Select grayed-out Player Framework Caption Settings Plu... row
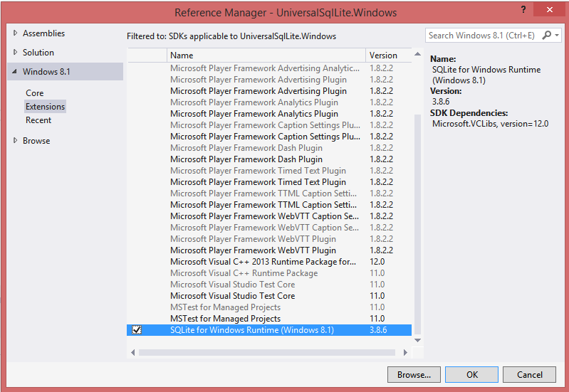The image size is (569, 392). [269, 125]
